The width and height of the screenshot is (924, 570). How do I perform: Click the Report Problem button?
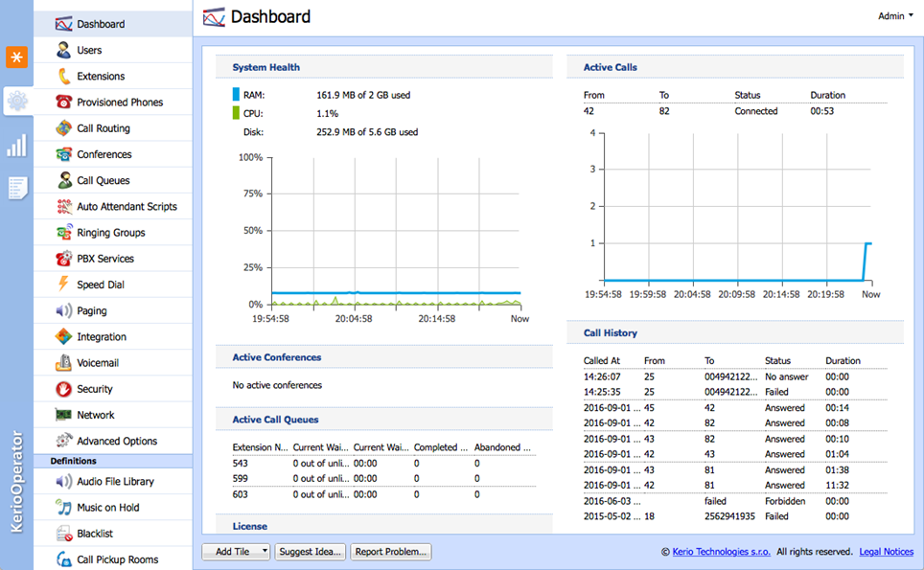[x=391, y=551]
